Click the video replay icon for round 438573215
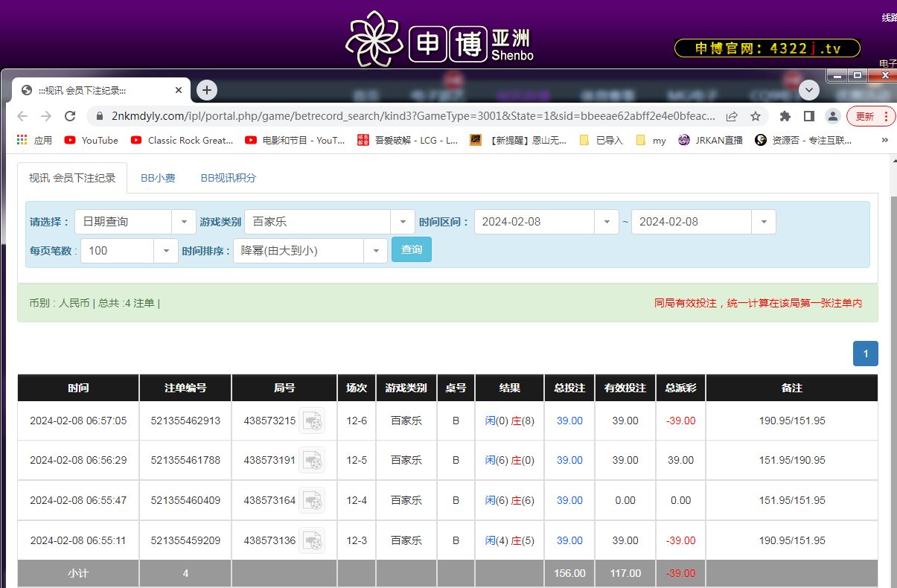The height and width of the screenshot is (588, 897). (x=312, y=421)
